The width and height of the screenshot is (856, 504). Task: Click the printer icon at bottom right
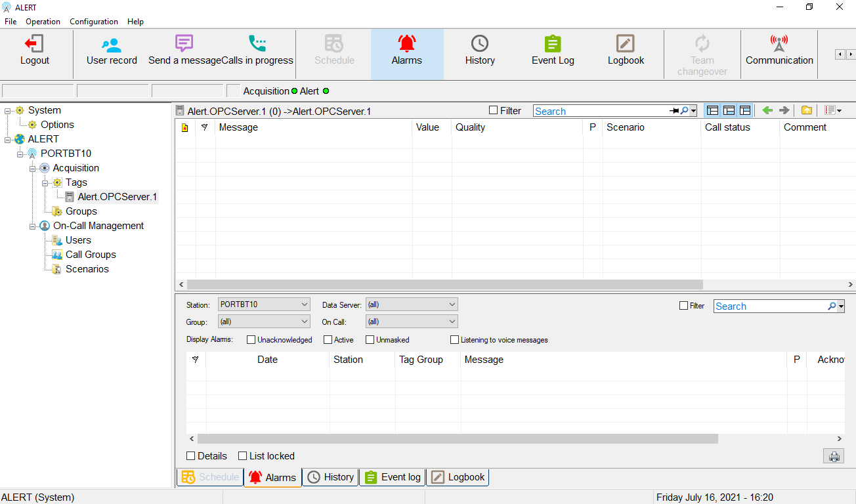point(834,457)
